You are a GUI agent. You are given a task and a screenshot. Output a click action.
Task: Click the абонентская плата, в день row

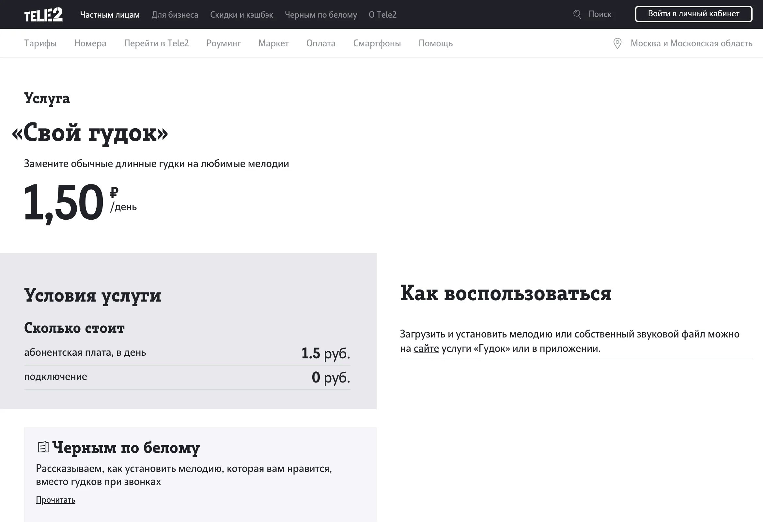click(x=187, y=352)
